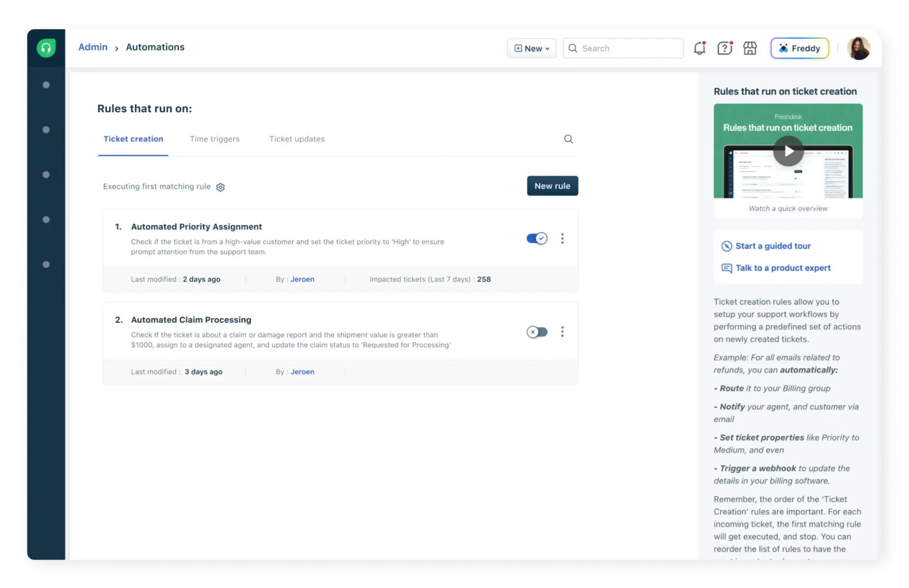
Task: Click the search icon in rules tab bar
Action: [568, 139]
